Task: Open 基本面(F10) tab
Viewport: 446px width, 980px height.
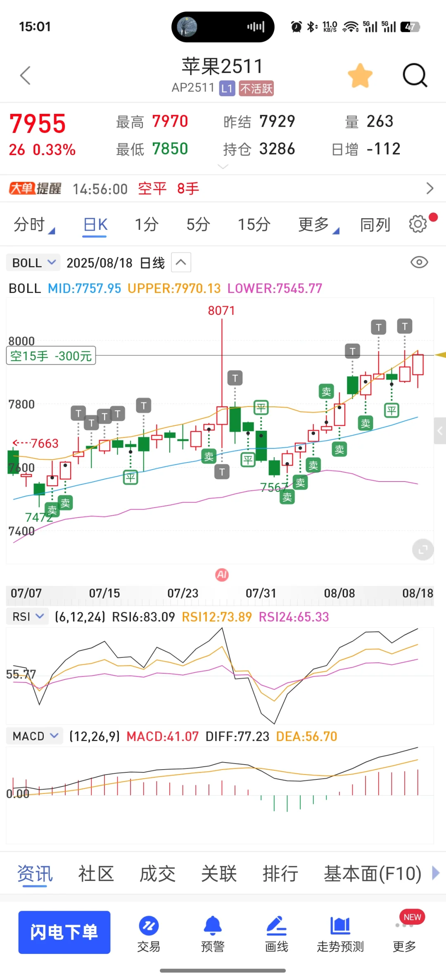Action: point(372,874)
